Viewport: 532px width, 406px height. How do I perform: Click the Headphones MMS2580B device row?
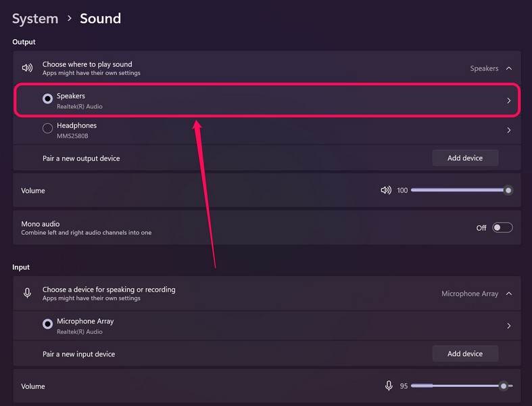point(203,130)
